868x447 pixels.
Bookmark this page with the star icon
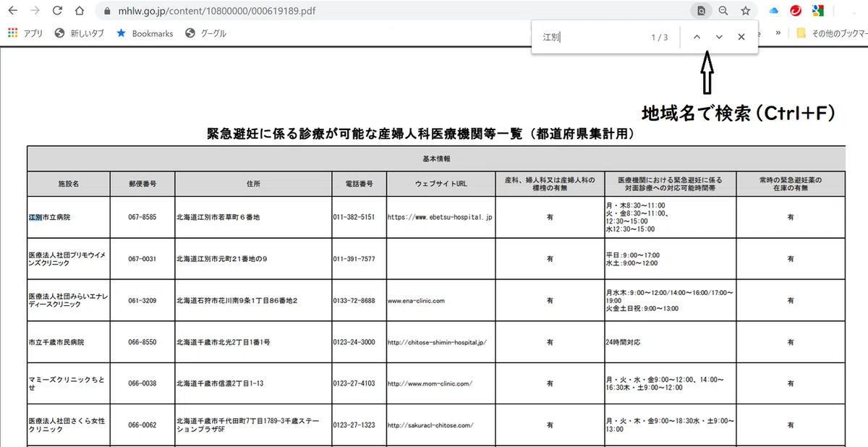pos(746,11)
